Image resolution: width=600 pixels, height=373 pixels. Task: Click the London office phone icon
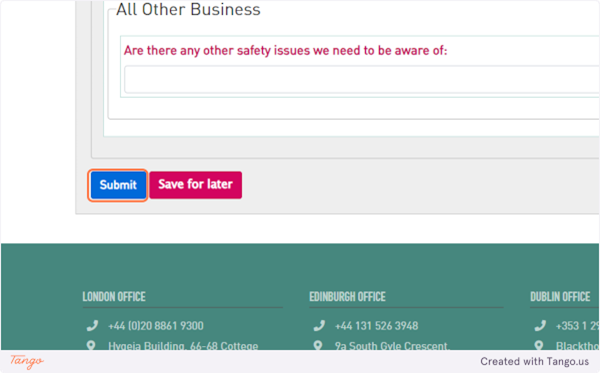click(x=92, y=326)
